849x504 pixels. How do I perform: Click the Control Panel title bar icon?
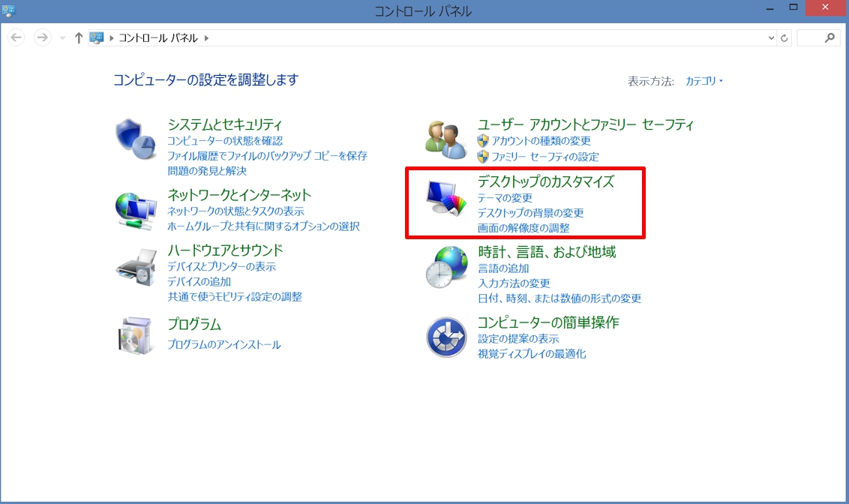point(9,10)
